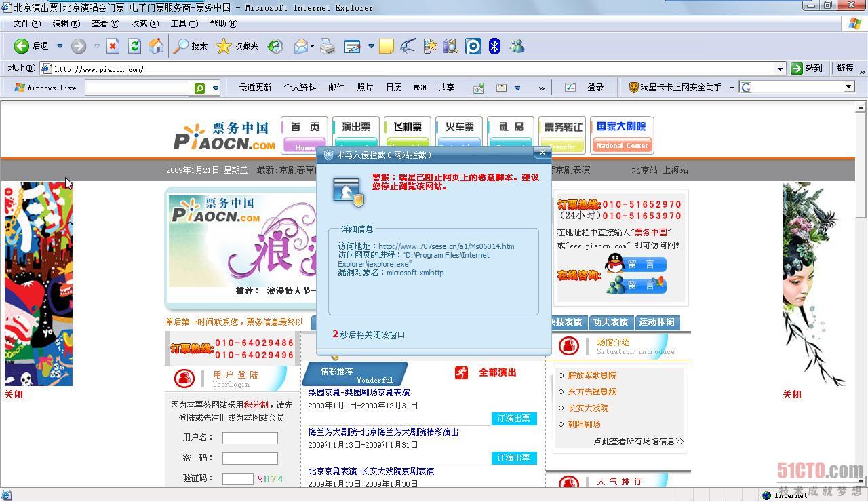Open the 搜索 search pane
This screenshot has width=868, height=502.
pos(191,46)
